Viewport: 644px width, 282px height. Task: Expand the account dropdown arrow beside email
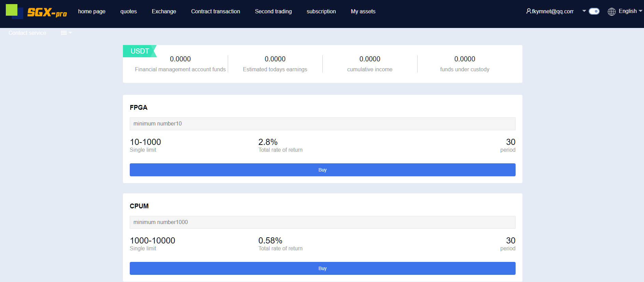pyautogui.click(x=584, y=11)
